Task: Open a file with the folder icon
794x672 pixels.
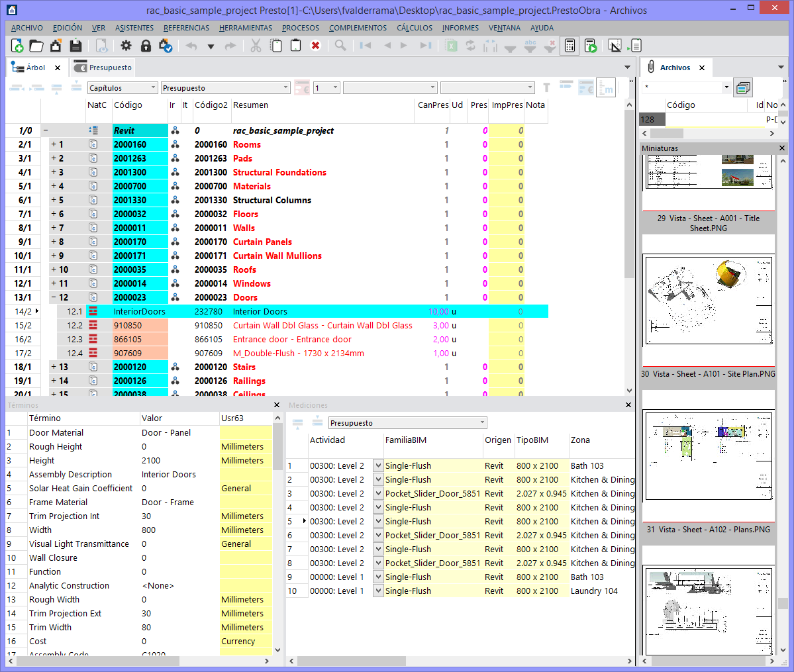Action: (36, 46)
